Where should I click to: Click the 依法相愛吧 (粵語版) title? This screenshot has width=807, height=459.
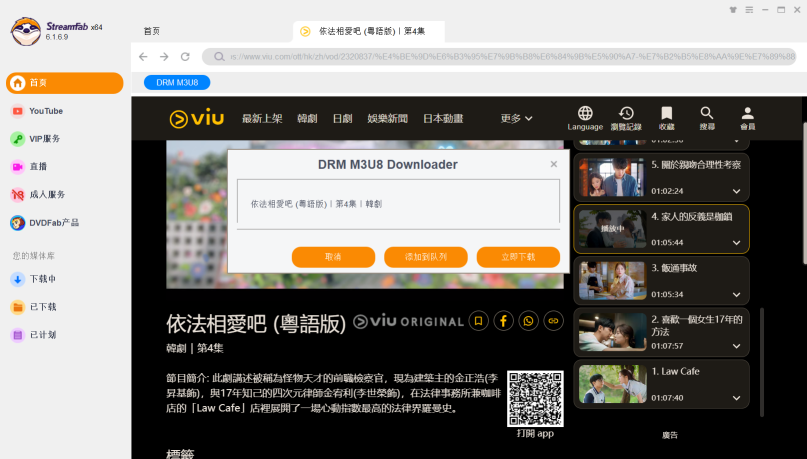click(x=256, y=324)
